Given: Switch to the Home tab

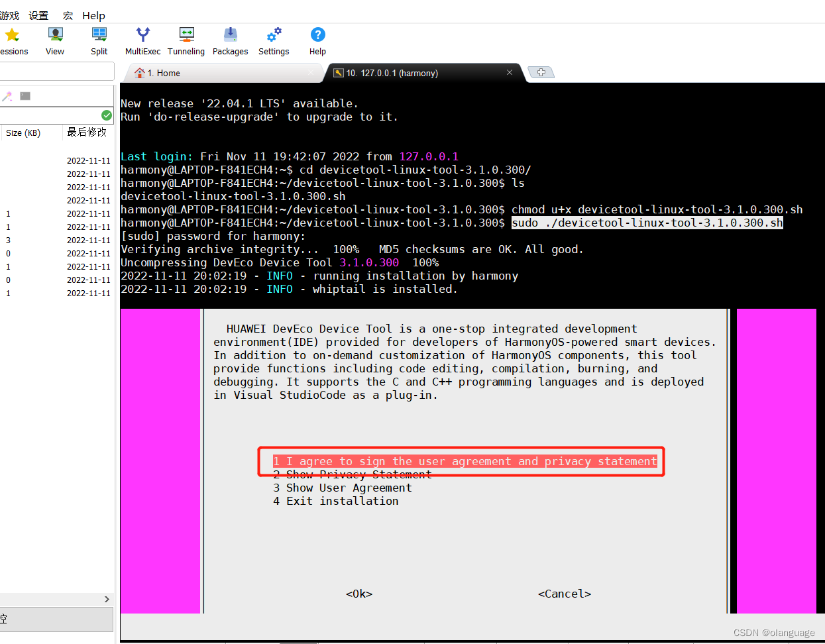Looking at the screenshot, I should pos(164,73).
